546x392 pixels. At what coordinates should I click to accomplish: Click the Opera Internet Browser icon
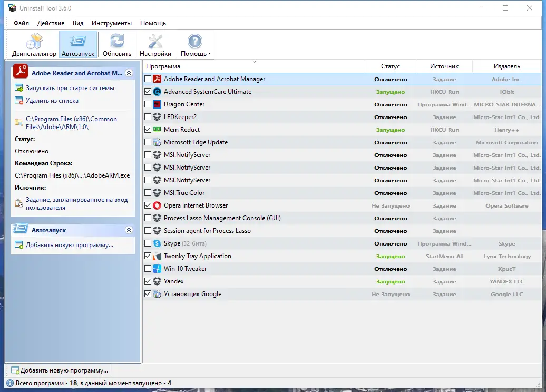[x=157, y=205]
